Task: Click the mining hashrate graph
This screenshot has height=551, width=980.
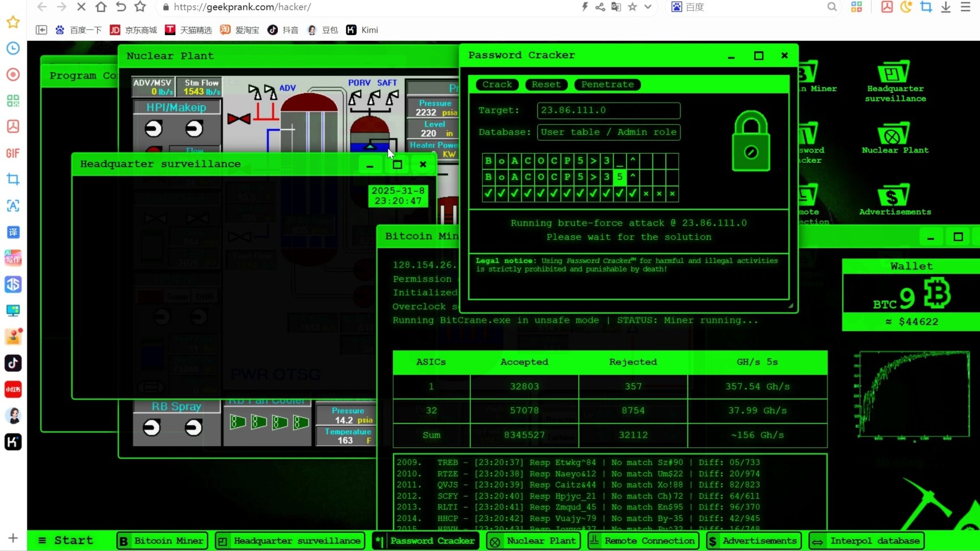Action: (914, 395)
